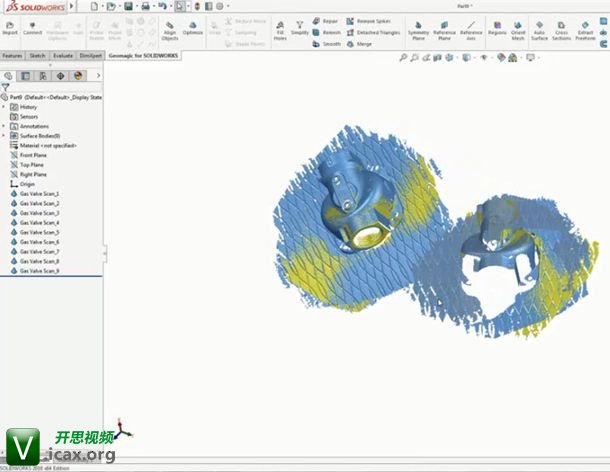Click the Zoom to Fit view icon
Screen dimensions: 610x472
[x=403, y=58]
